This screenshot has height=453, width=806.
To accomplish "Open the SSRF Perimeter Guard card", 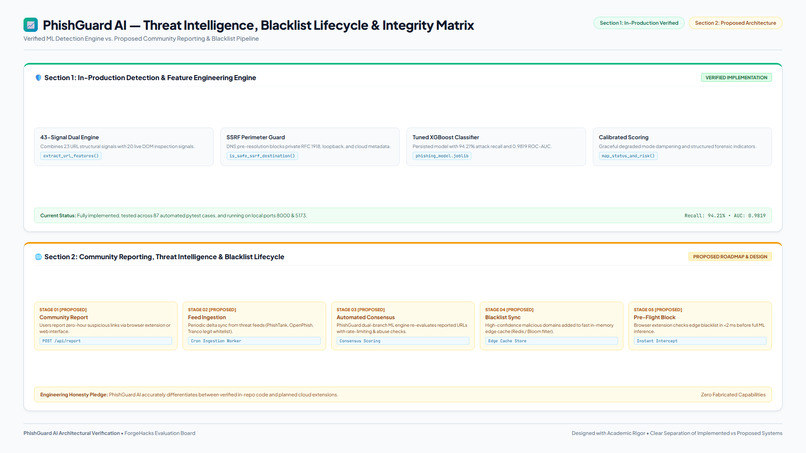I will (310, 147).
